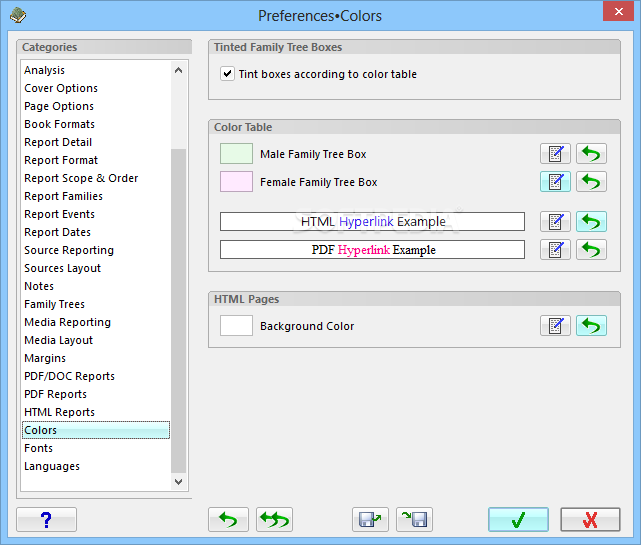Select the Report Detail category
641x545 pixels.
coord(96,142)
